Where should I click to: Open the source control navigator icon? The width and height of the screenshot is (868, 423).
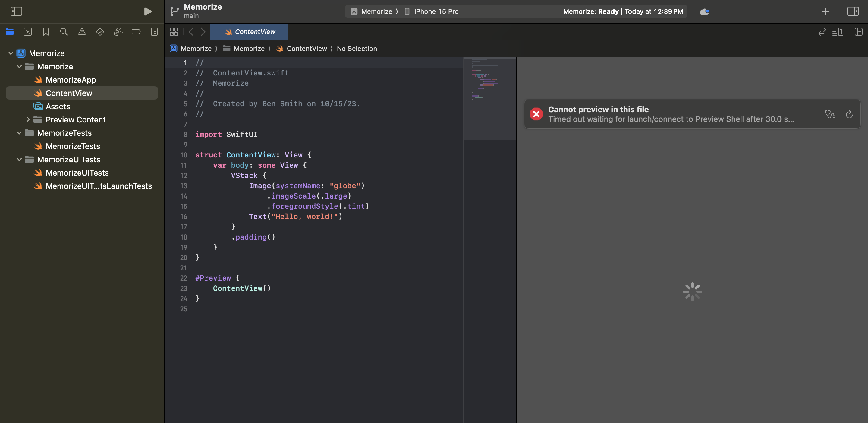[28, 32]
